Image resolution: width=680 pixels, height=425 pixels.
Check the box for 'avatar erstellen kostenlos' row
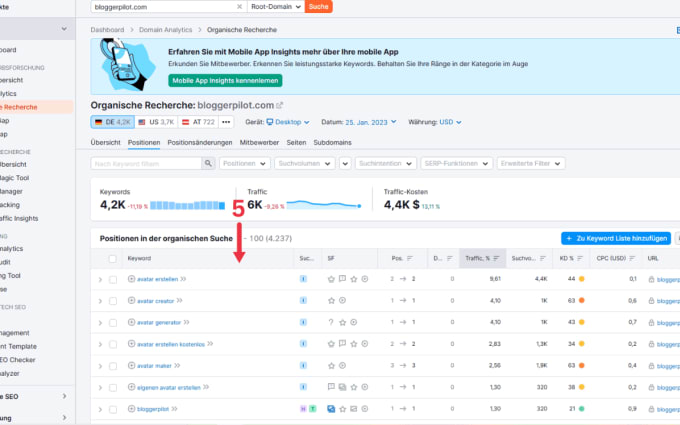[113, 344]
